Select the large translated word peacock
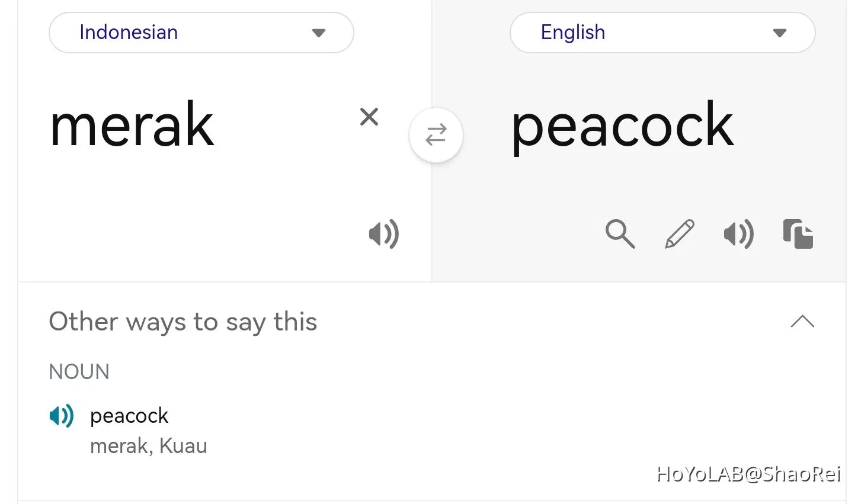The image size is (861, 504). click(x=622, y=125)
